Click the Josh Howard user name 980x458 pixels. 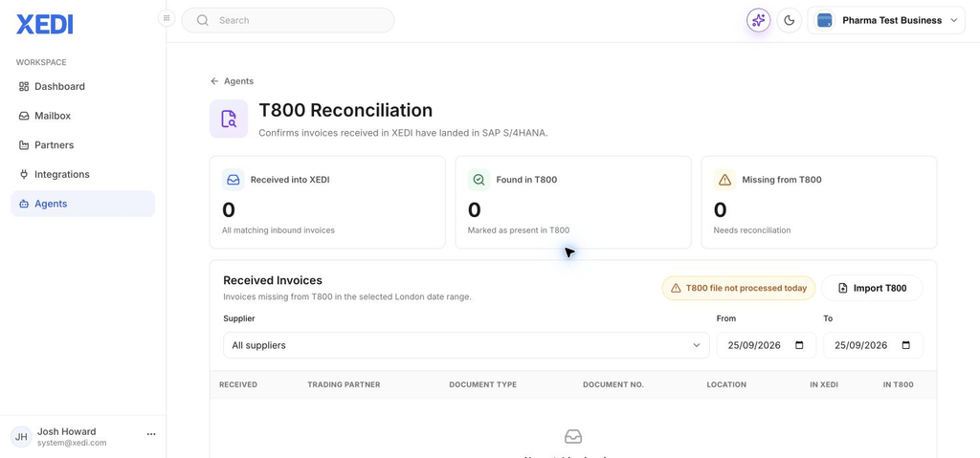click(67, 431)
